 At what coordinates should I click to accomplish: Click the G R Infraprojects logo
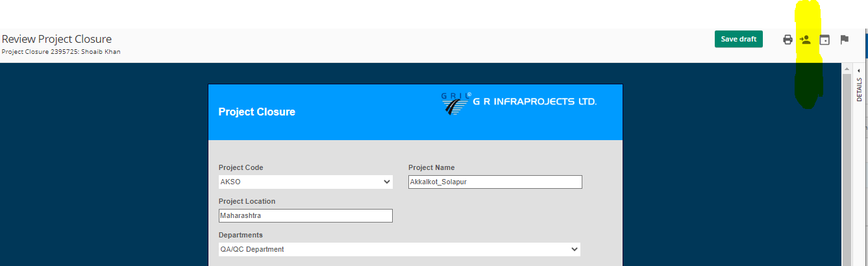518,103
